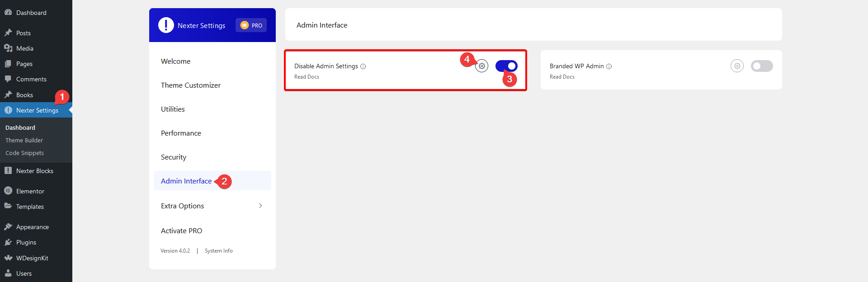Open Nexter Settings in WP sidebar

pos(36,110)
